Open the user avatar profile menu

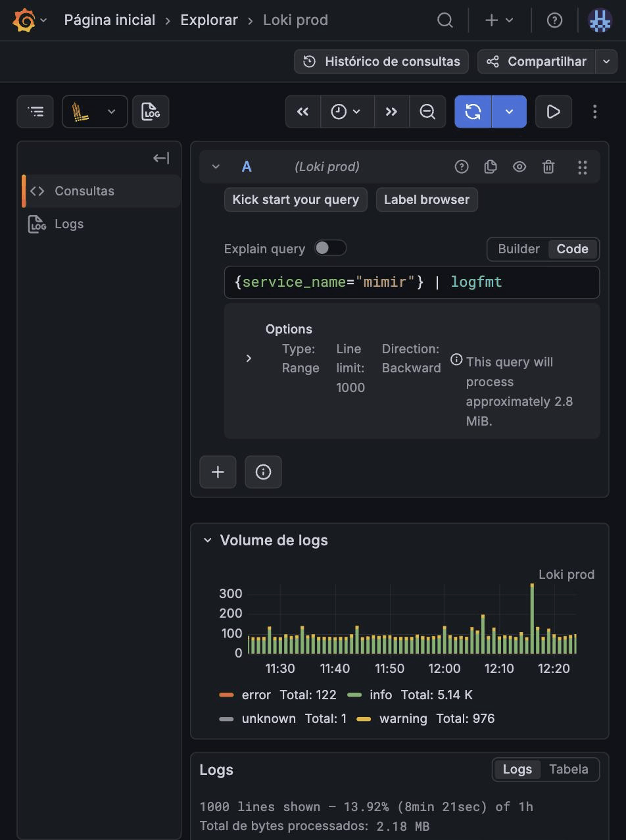[600, 20]
